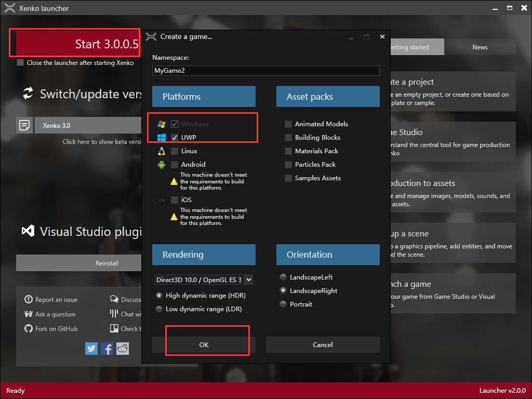The image size is (532, 399).
Task: Open the Launch a game card
Action: pyautogui.click(x=453, y=294)
